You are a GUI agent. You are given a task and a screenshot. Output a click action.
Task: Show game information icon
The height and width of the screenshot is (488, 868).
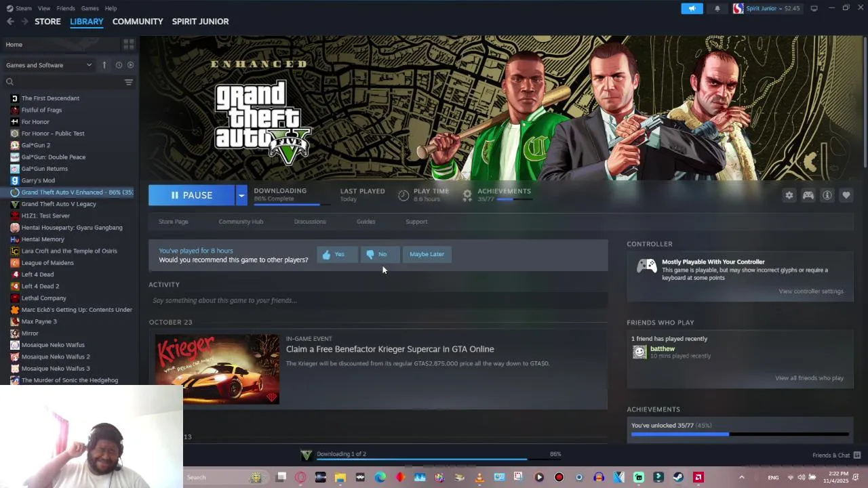point(827,195)
